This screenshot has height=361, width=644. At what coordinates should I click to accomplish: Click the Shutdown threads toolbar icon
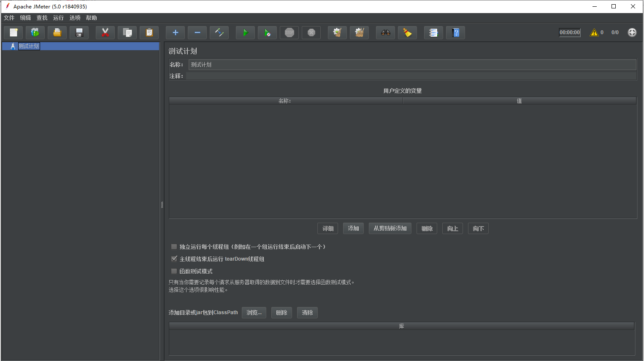[311, 32]
